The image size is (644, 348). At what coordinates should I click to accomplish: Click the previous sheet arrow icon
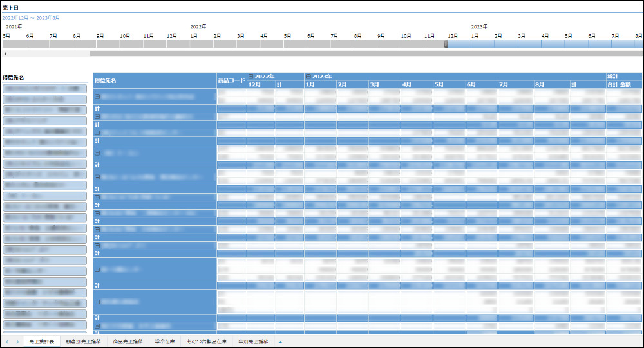pos(7,342)
